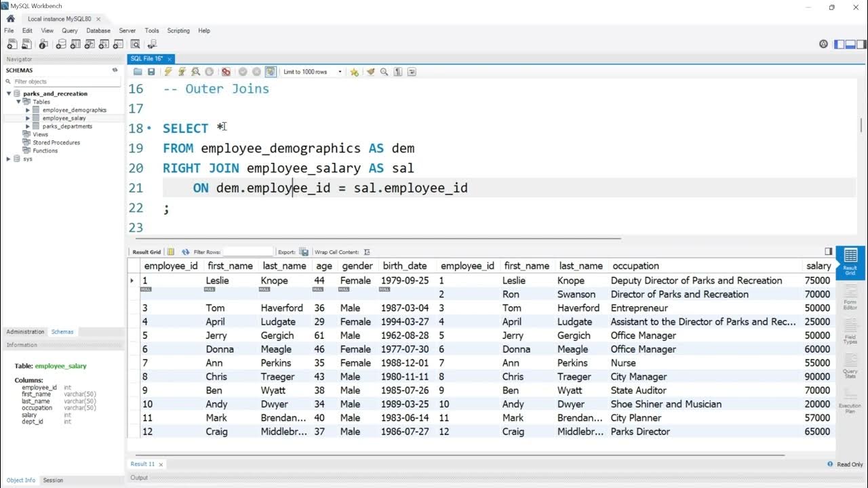Open the inspector for selected object
Image resolution: width=868 pixels, height=488 pixels.
pos(43,44)
